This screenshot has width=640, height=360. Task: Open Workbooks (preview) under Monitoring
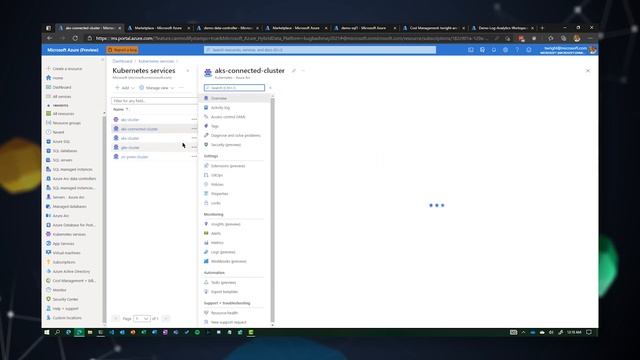[x=229, y=262]
